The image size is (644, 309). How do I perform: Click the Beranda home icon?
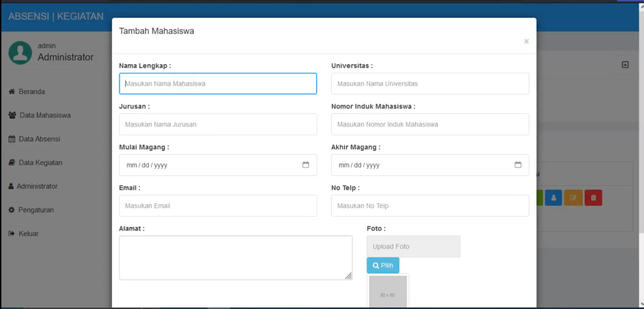12,91
